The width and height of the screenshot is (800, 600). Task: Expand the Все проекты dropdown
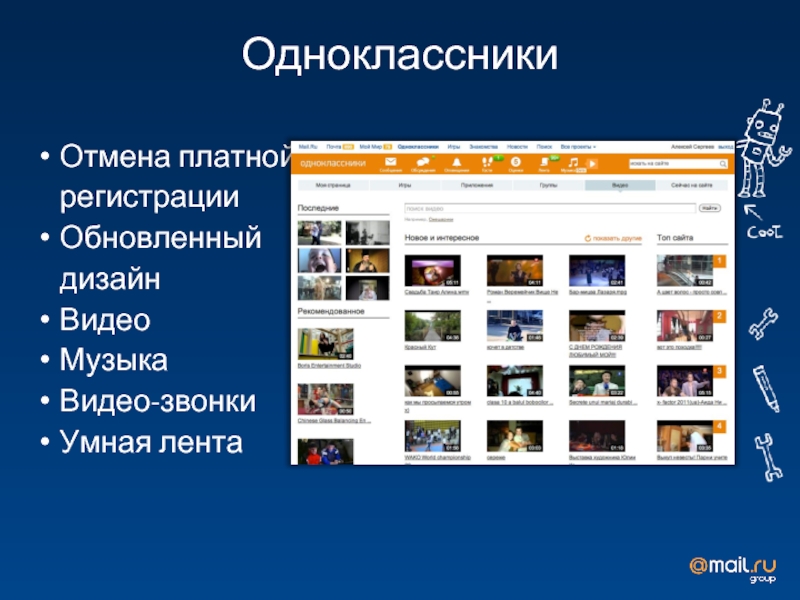click(578, 147)
